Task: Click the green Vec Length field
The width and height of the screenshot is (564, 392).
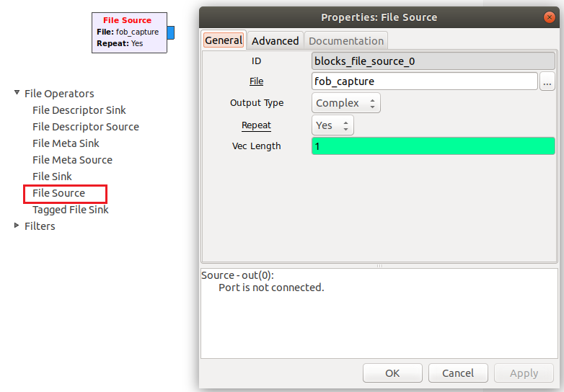Action: pos(433,146)
